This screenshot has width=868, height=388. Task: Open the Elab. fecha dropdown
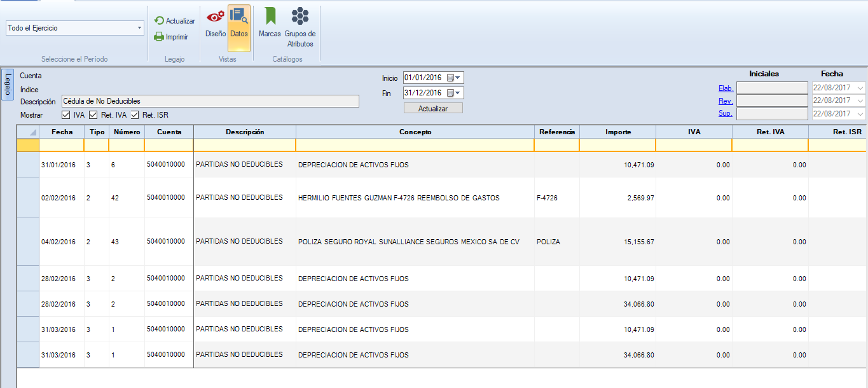[860, 88]
